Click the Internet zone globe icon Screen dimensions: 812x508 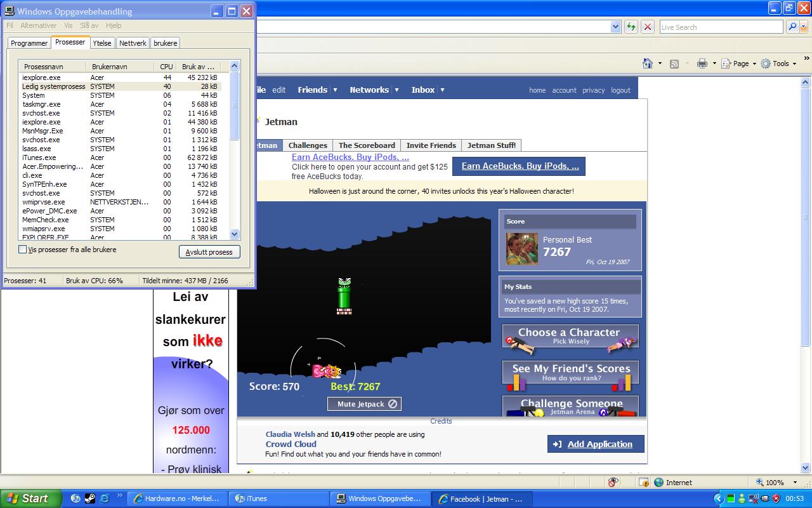[658, 483]
